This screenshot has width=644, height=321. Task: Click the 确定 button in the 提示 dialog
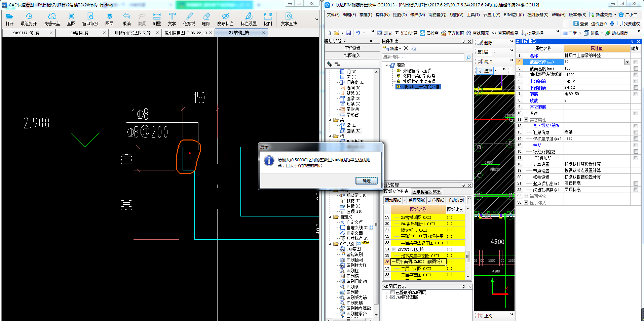(367, 180)
